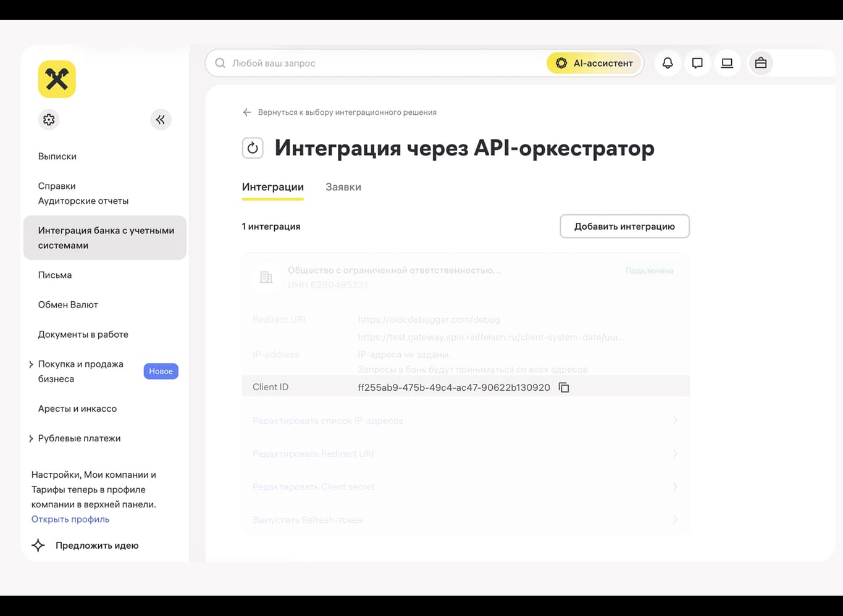Switch to the Заявки tab
This screenshot has height=616, width=843.
click(343, 187)
